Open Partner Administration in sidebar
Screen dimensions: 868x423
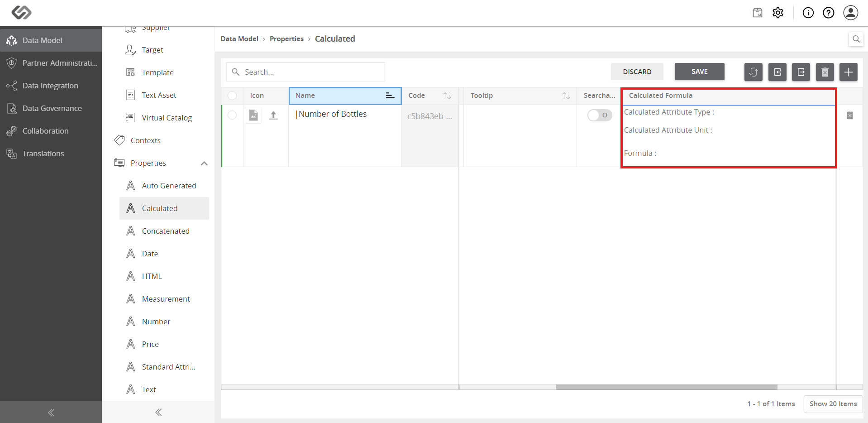point(51,63)
